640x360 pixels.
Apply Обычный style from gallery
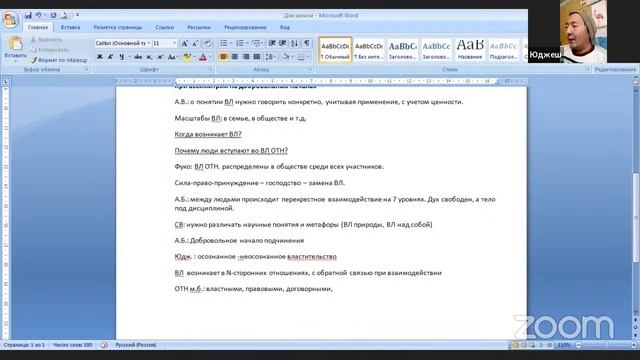tap(335, 50)
